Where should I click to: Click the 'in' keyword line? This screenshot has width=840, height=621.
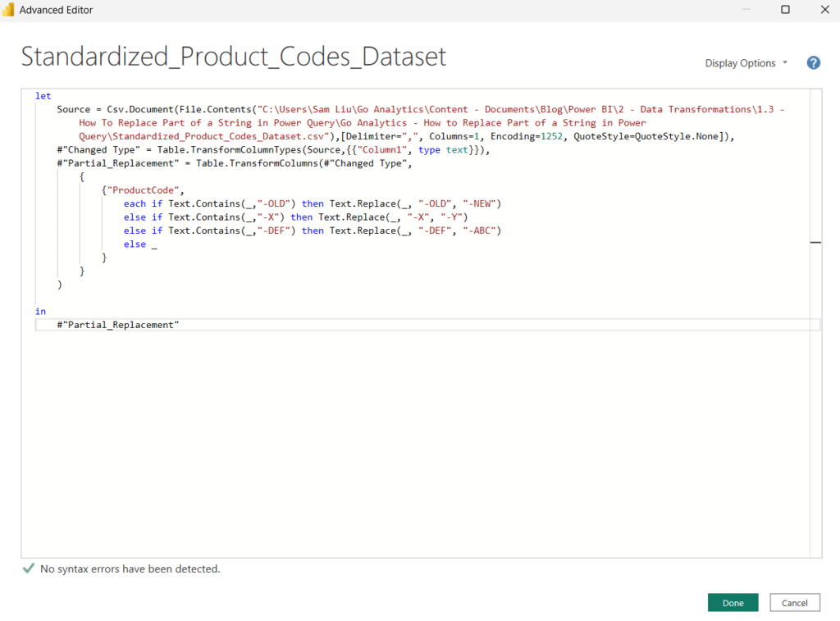pyautogui.click(x=41, y=311)
